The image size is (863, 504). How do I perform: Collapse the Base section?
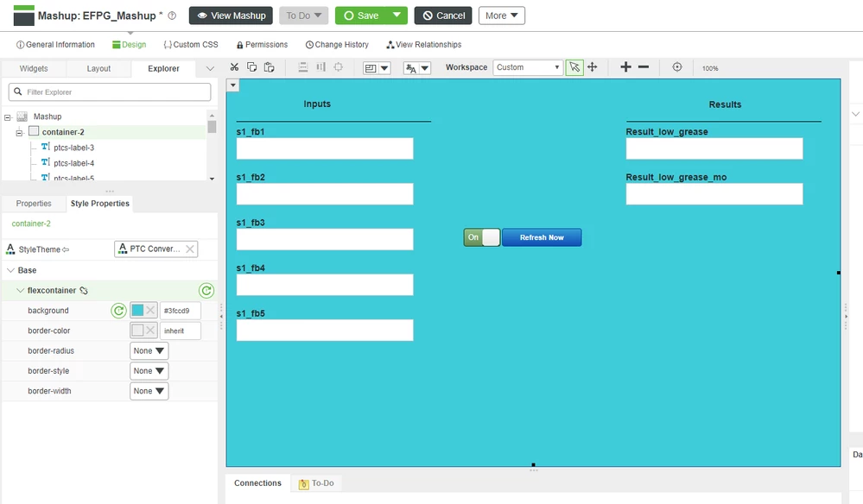10,270
